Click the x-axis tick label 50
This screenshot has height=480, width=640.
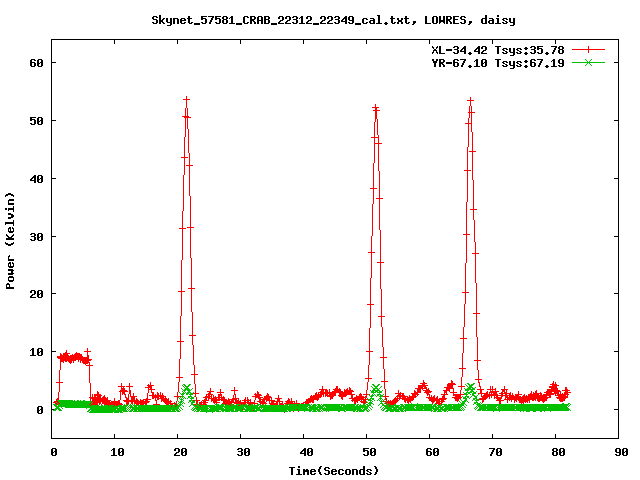tap(369, 452)
